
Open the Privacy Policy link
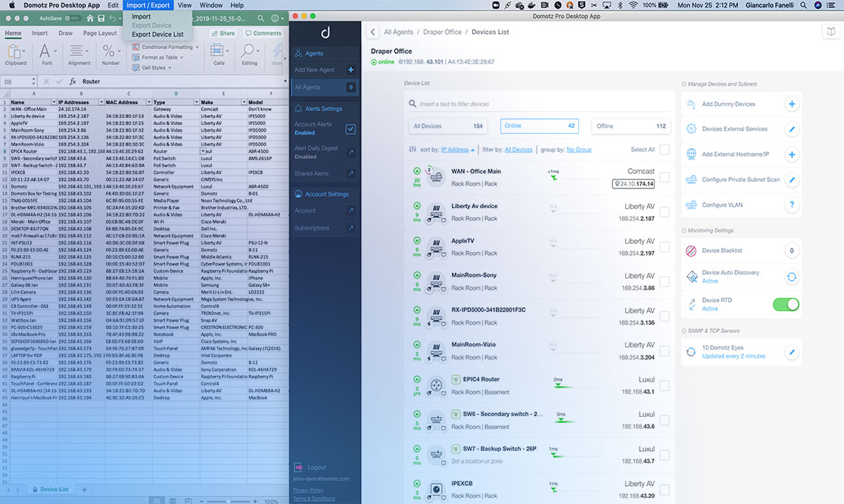pyautogui.click(x=308, y=492)
